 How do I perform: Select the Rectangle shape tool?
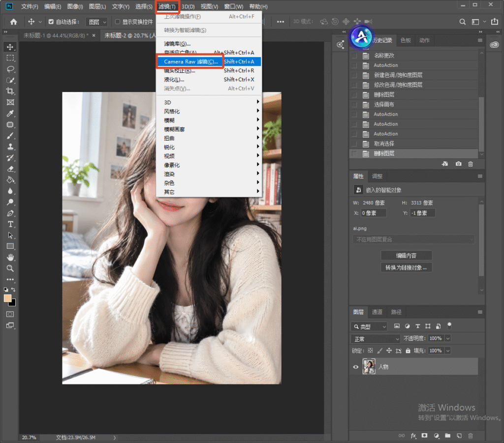coord(10,246)
